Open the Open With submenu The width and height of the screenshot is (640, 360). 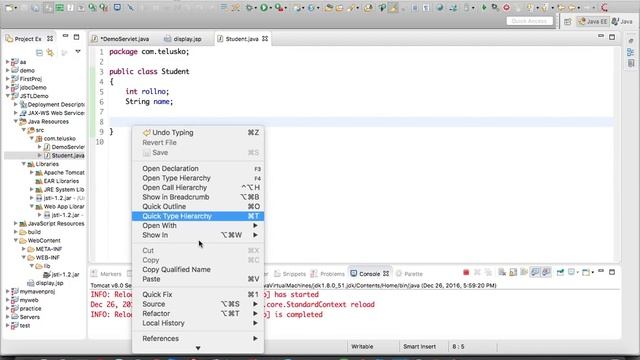click(198, 226)
